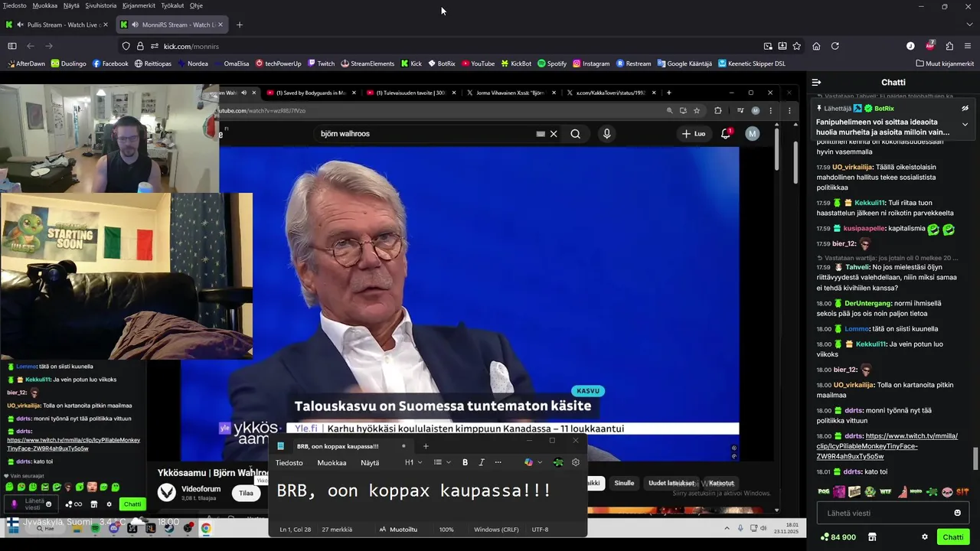
Task: Open browser extensions puzzle icon
Action: click(949, 46)
